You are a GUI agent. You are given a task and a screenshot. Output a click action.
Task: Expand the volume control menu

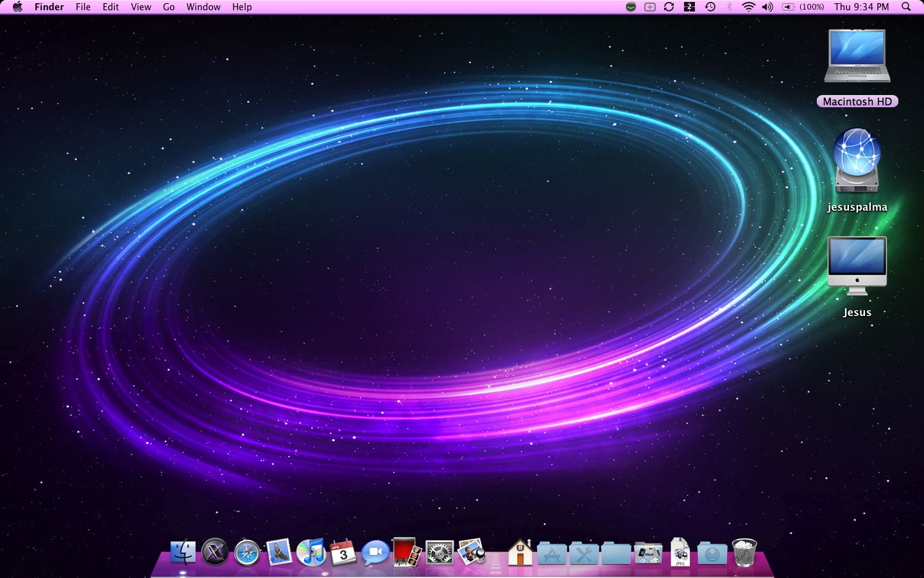[x=767, y=7]
